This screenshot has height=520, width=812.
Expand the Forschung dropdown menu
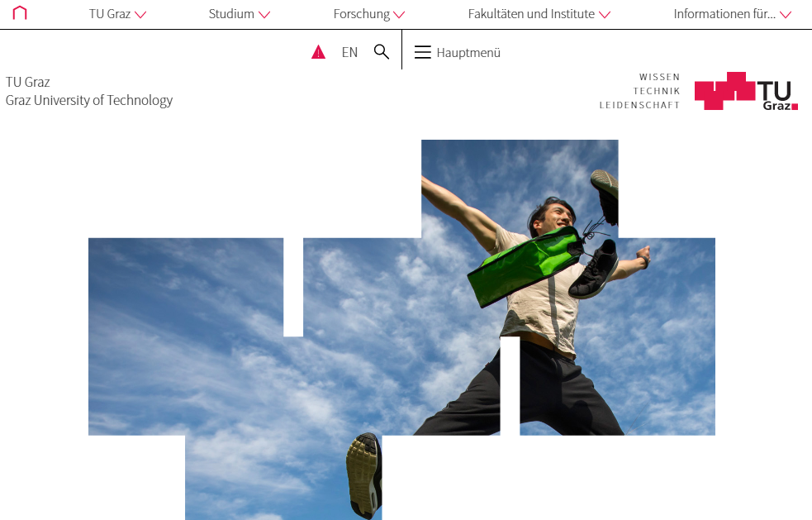click(x=368, y=14)
